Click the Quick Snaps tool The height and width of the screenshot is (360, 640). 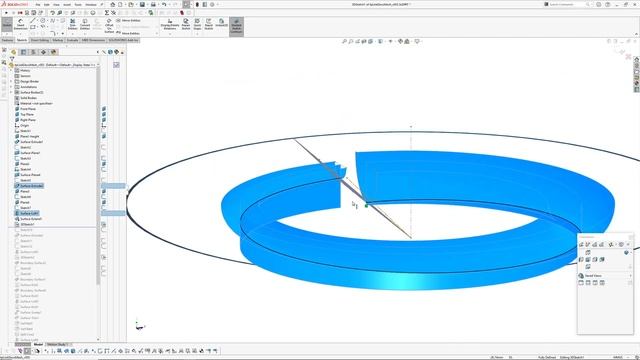click(197, 24)
